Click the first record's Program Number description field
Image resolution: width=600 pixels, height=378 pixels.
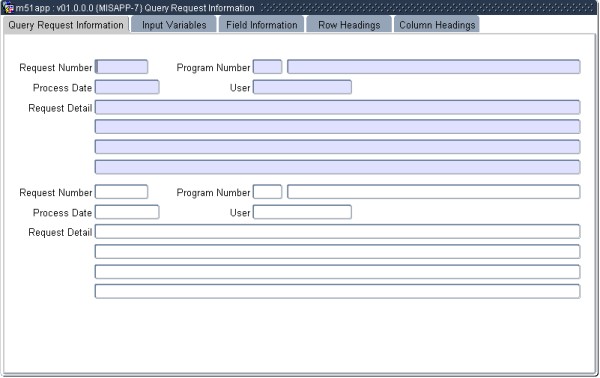click(x=434, y=67)
